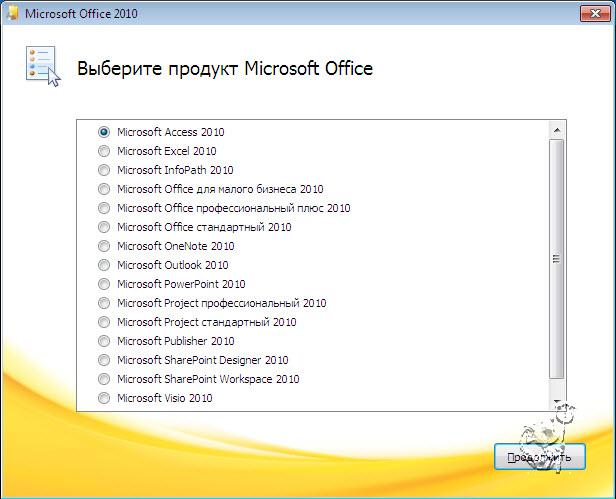Screen dimensions: 616x499
Task: Choose Office профессиональный плюс 2010 radio button
Action: click(104, 208)
